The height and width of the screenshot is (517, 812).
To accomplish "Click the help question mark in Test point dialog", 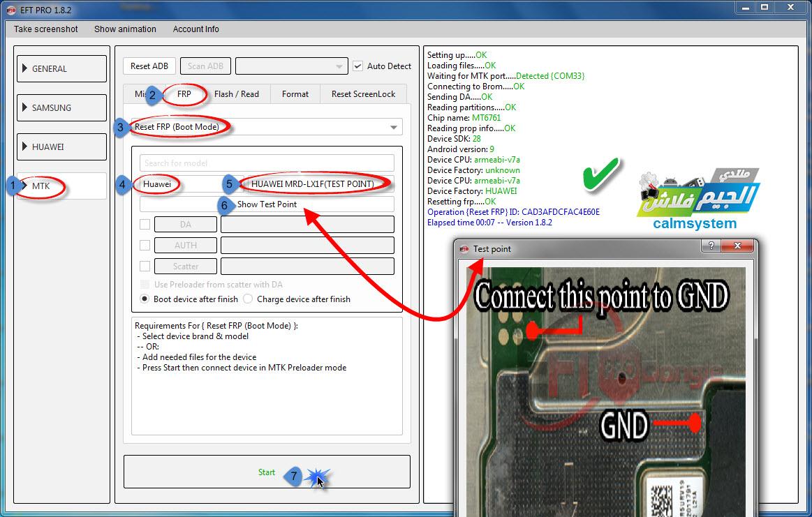I will pyautogui.click(x=711, y=246).
